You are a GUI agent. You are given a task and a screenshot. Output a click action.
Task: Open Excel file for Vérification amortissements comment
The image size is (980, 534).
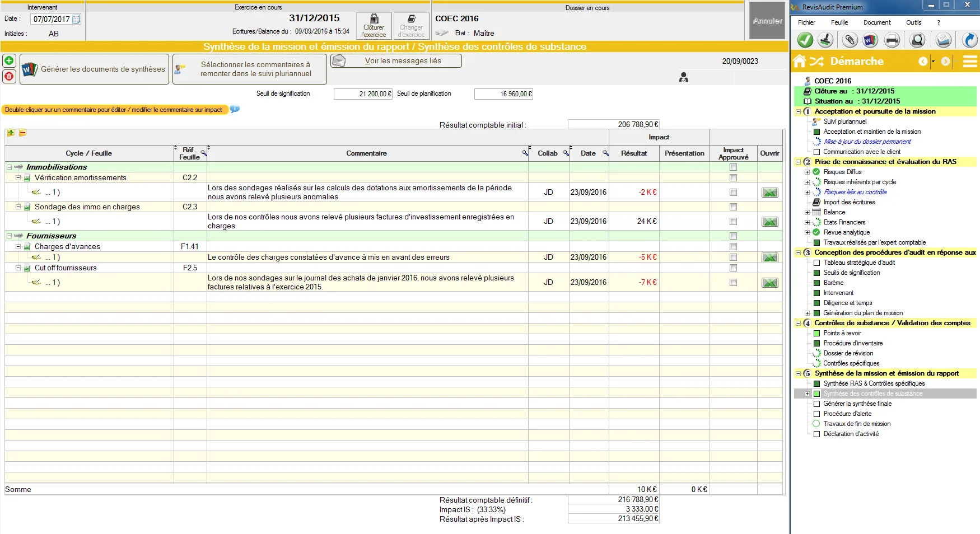770,193
